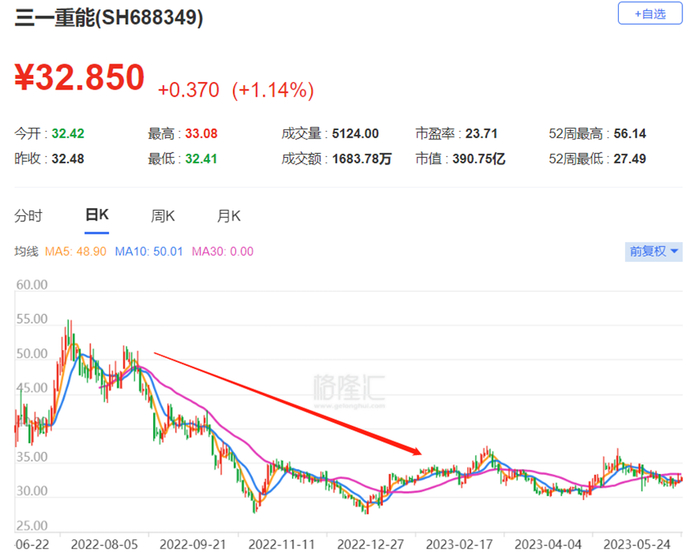Click the day high value 33.08

(201, 134)
